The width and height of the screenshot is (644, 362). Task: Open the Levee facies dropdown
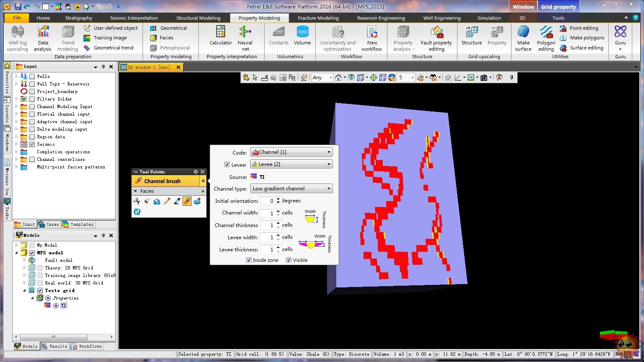click(291, 164)
